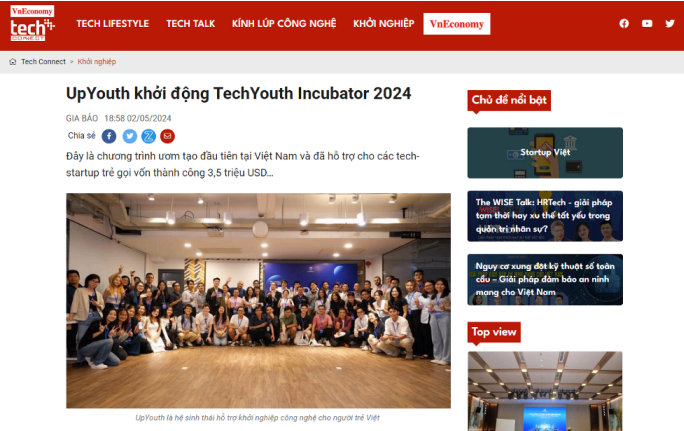Follow the Khởi nghiệp breadcrumb link
Viewport: 684px width, 431px height.
coord(97,62)
